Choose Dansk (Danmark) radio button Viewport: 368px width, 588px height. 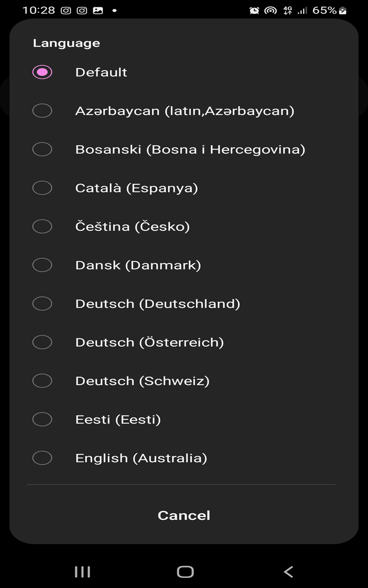tap(42, 265)
